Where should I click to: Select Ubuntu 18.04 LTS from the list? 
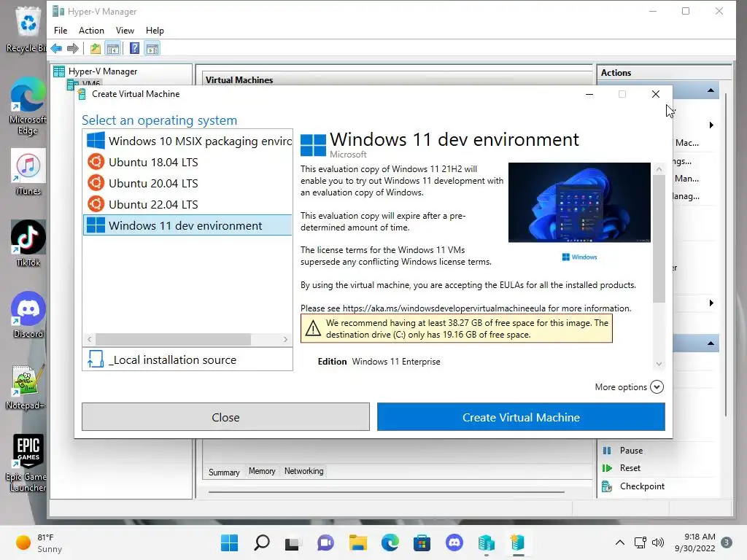click(187, 163)
